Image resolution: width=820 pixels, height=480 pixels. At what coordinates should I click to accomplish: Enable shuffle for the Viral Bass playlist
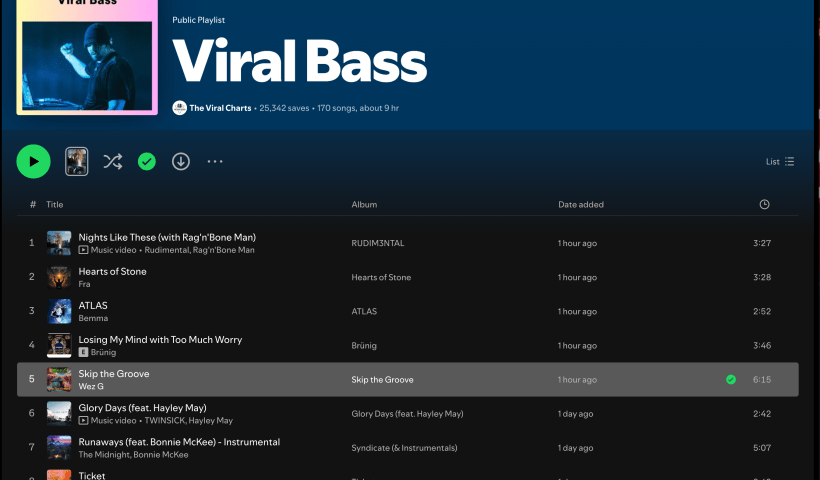(113, 161)
